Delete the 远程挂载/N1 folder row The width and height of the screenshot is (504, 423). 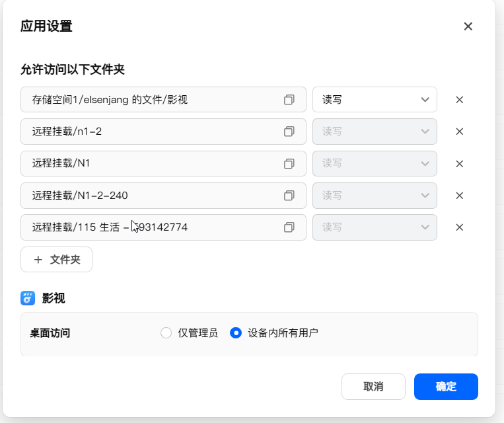(460, 164)
